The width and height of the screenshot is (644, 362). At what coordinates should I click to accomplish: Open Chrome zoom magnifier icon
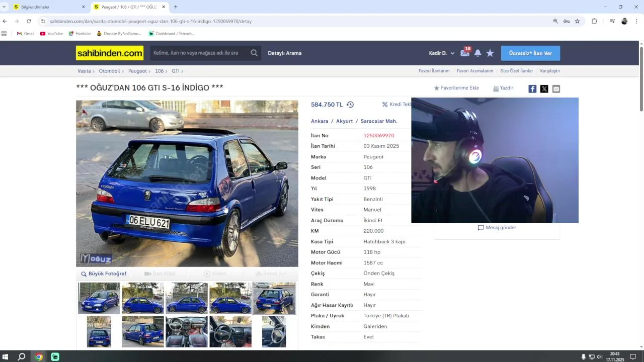(x=555, y=21)
